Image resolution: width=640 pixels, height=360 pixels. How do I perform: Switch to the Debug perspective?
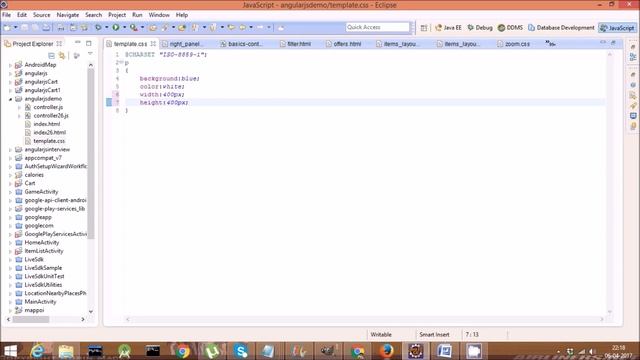pyautogui.click(x=480, y=28)
